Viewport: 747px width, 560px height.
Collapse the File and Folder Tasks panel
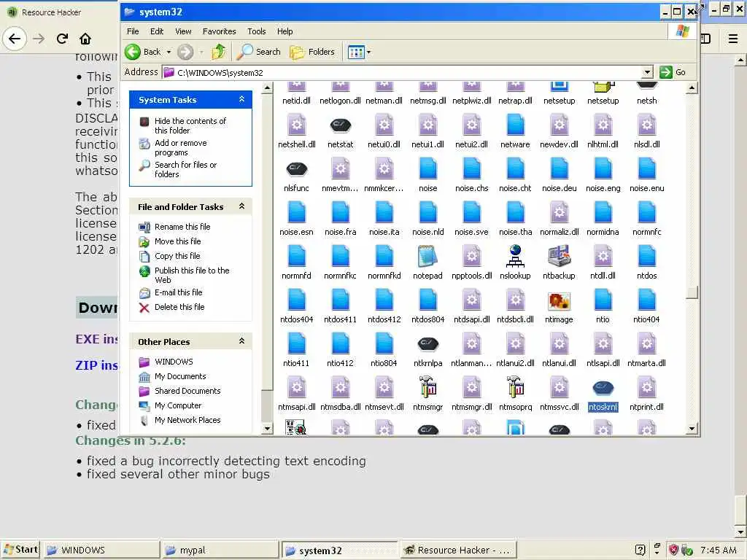241,206
